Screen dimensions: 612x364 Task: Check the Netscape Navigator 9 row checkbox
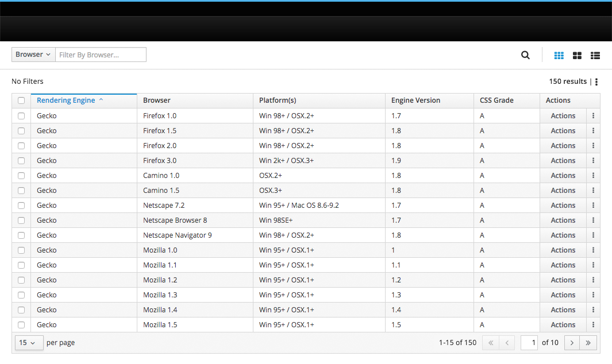[21, 235]
